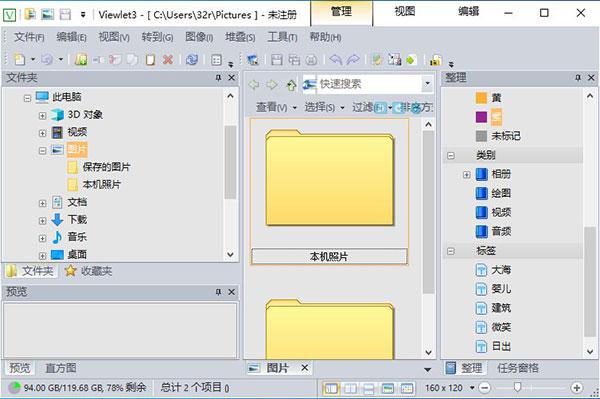Close the 图片 document tab
The height and width of the screenshot is (399, 600).
tap(305, 368)
